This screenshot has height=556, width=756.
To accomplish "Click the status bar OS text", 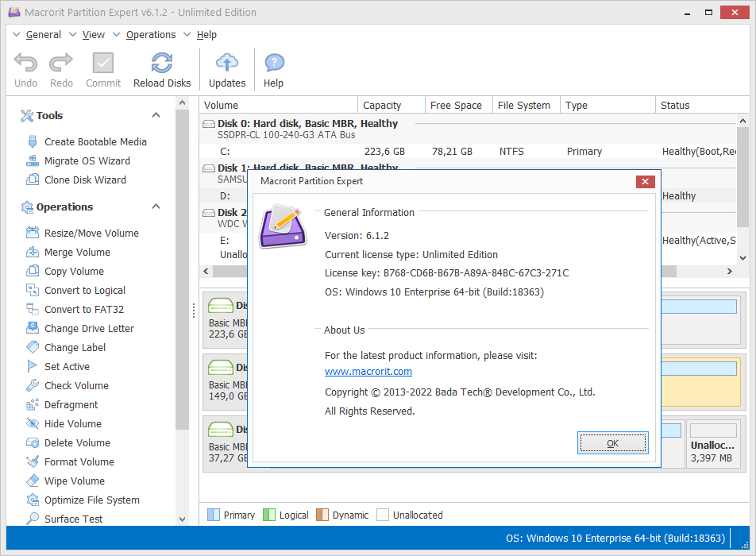I will click(x=615, y=539).
